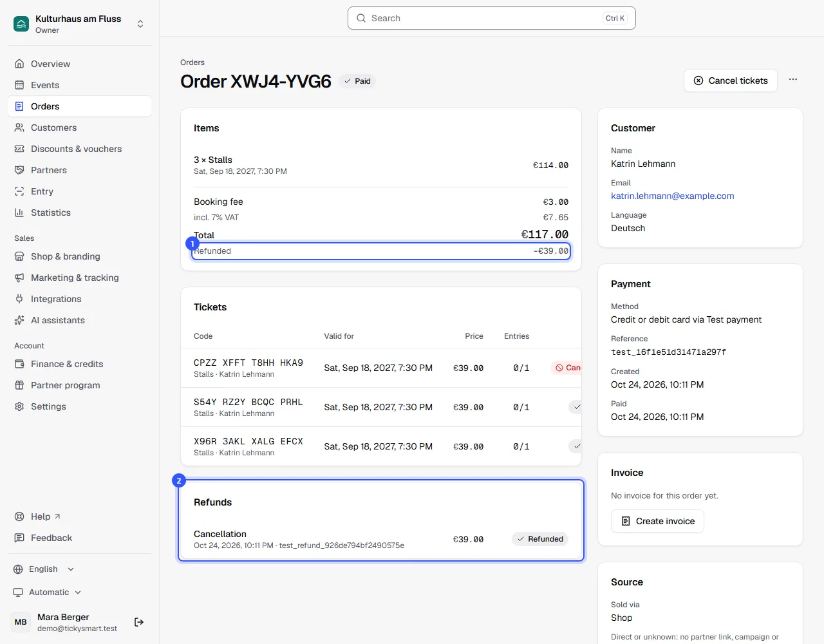Click ticket code CPZZ XFFT T8HH HKA9

pos(248,363)
